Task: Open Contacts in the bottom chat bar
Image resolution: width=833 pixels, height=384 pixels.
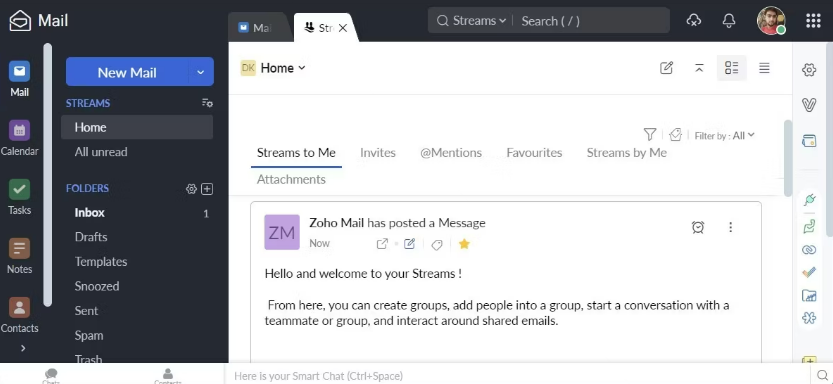Action: pos(167,377)
